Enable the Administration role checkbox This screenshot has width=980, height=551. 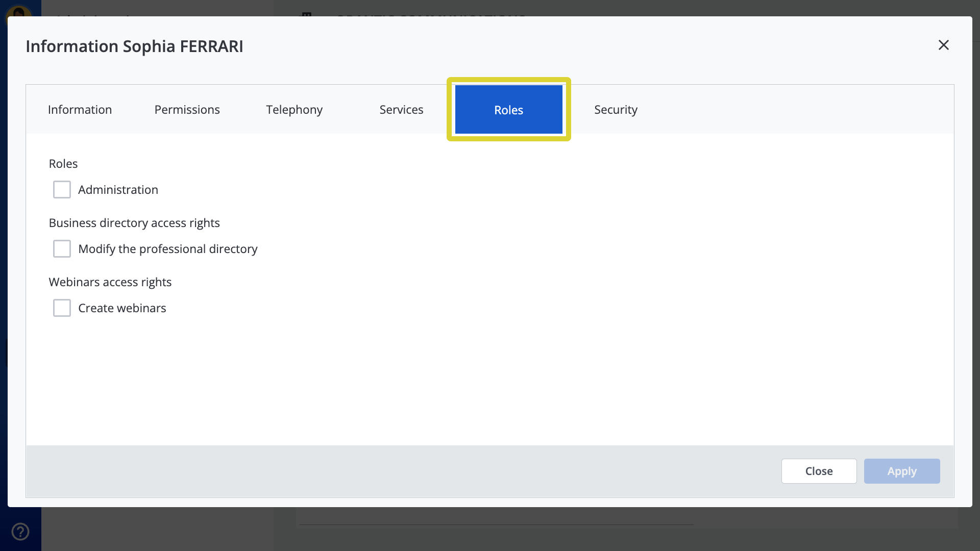tap(62, 189)
